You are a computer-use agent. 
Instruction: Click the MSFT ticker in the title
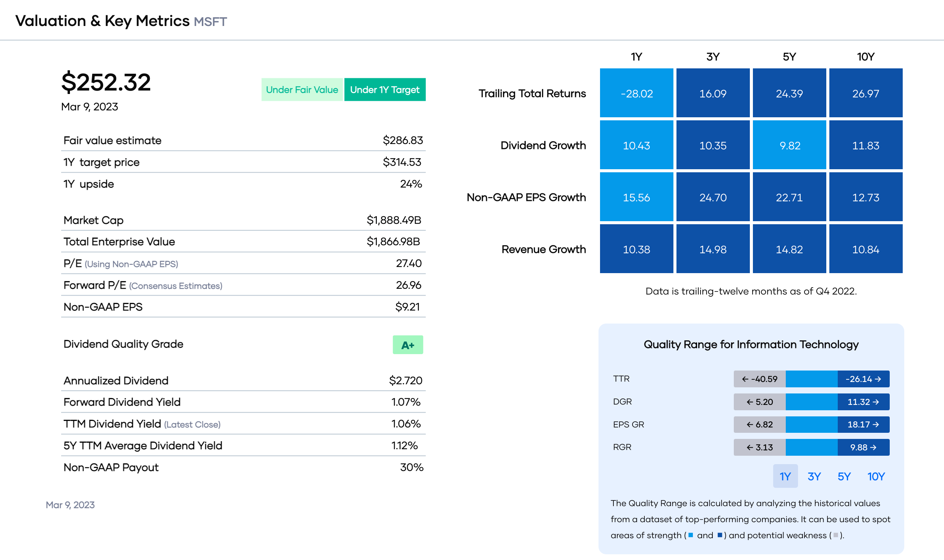(x=210, y=22)
